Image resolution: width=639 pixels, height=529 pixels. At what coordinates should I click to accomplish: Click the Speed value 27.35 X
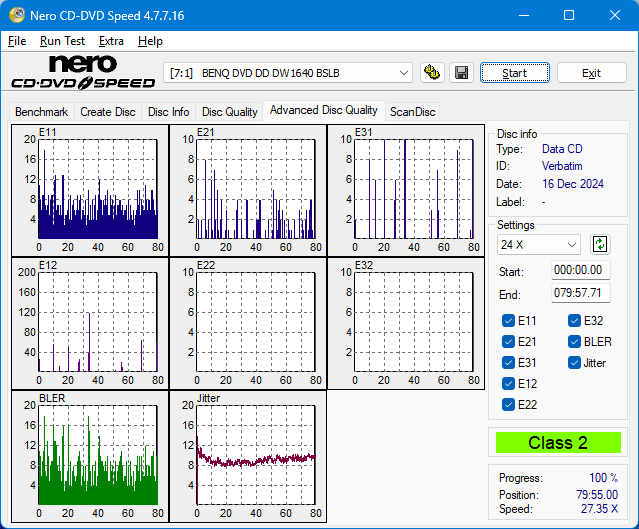[599, 509]
